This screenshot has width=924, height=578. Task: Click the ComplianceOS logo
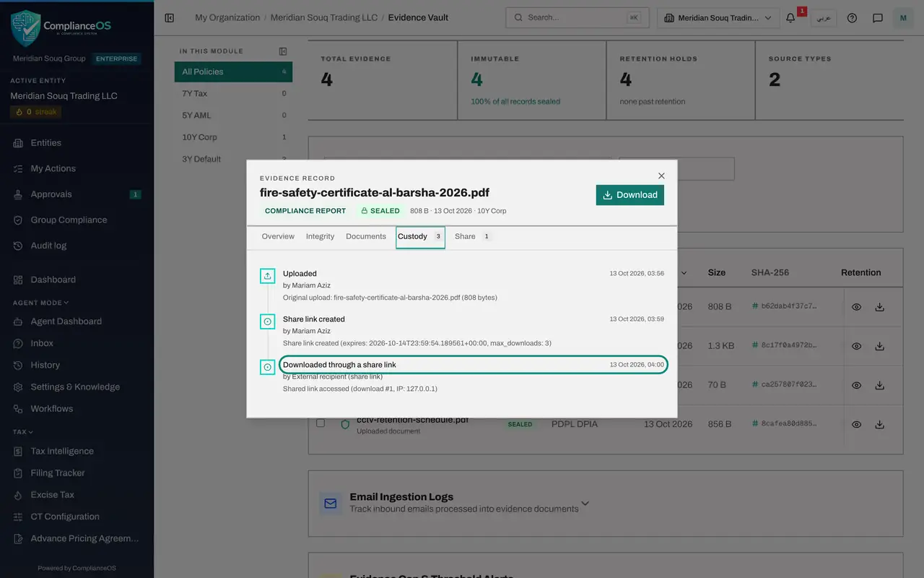point(61,27)
